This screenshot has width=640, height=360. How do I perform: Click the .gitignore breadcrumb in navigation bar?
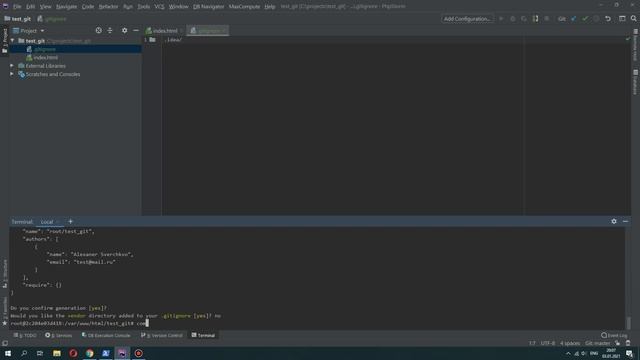pyautogui.click(x=52, y=19)
